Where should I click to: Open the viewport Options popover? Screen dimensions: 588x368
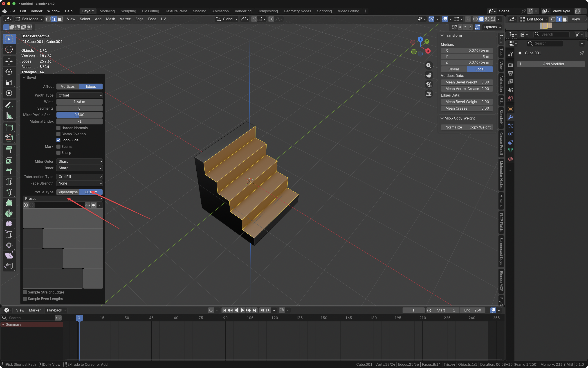492,27
